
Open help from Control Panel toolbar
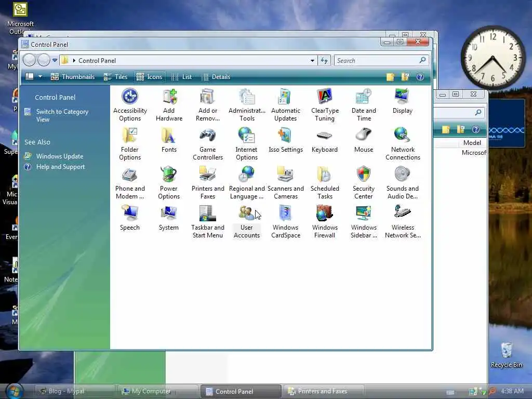(x=420, y=77)
